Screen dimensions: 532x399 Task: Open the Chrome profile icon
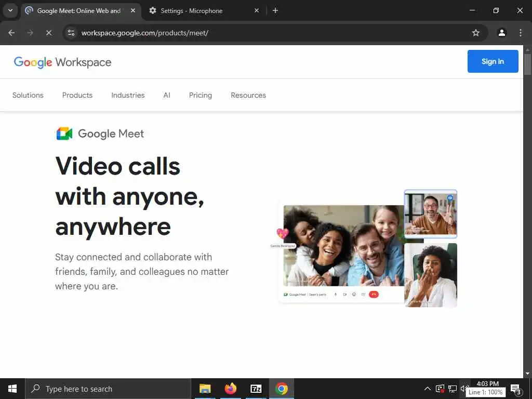(x=501, y=33)
